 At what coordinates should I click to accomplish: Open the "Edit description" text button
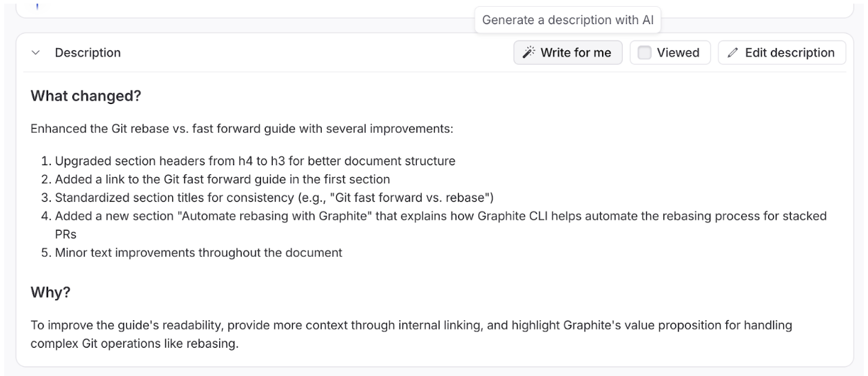tap(789, 53)
